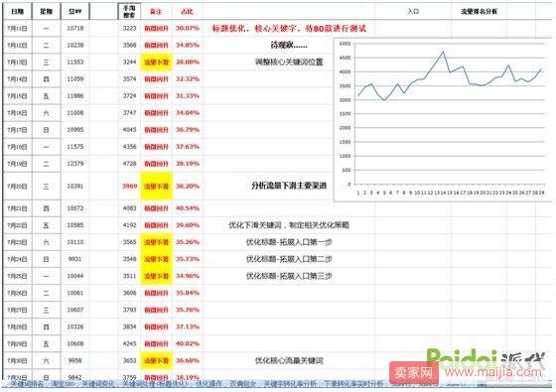Select the 37.13% ratio cell
The width and height of the screenshot is (556, 392).
[x=188, y=327]
